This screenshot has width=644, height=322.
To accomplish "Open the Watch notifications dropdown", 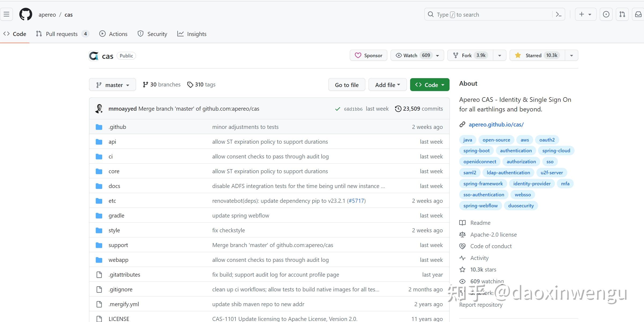I will (x=417, y=55).
